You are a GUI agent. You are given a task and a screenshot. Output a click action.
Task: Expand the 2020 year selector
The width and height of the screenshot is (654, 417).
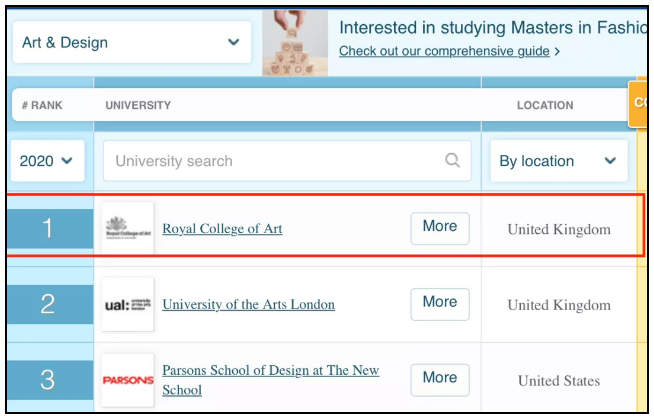pyautogui.click(x=47, y=161)
